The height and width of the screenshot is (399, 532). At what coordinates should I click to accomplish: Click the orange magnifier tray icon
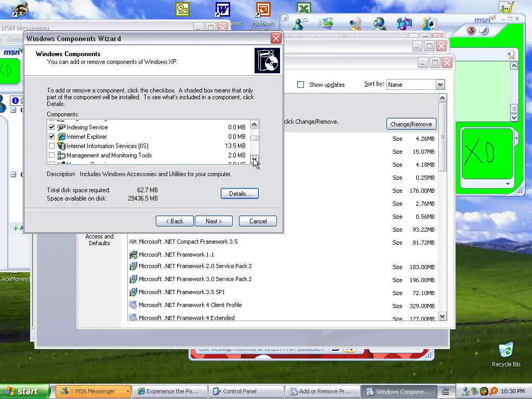click(x=494, y=391)
